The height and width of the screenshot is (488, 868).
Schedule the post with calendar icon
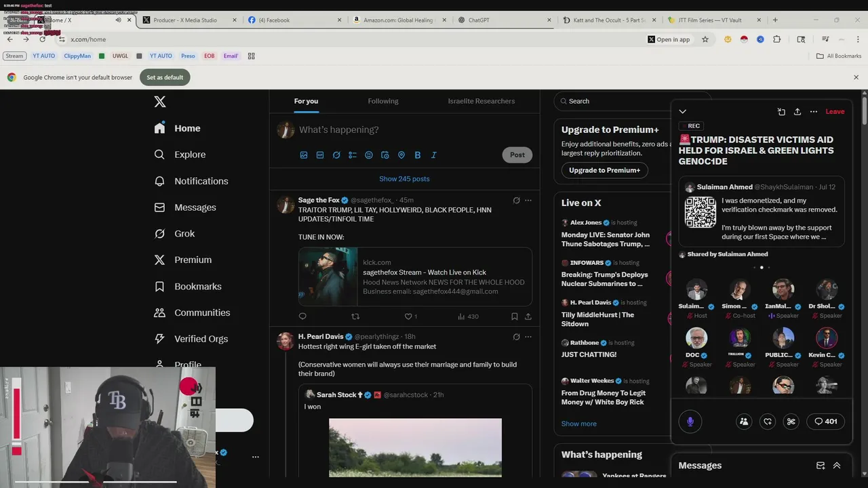tap(385, 155)
